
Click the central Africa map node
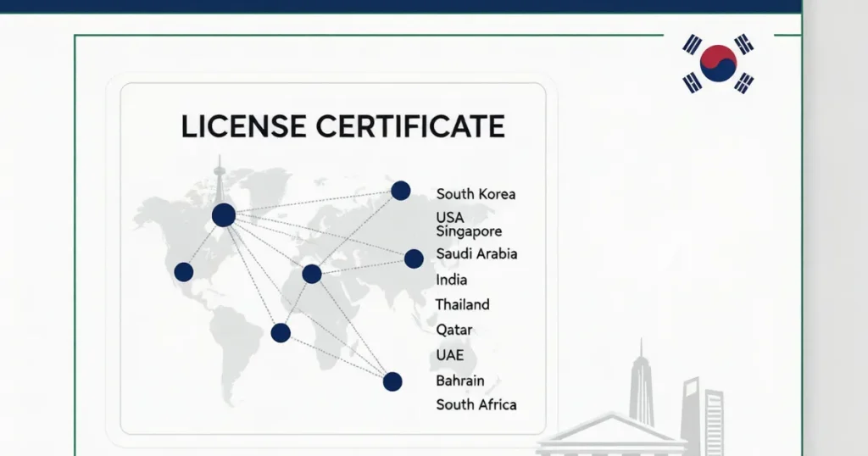[312, 274]
